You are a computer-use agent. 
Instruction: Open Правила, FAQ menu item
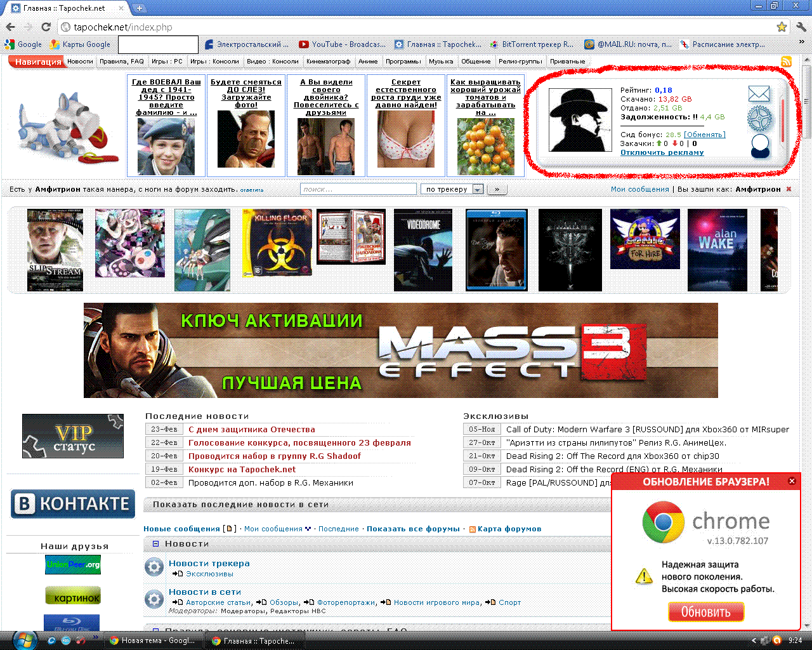pos(122,62)
